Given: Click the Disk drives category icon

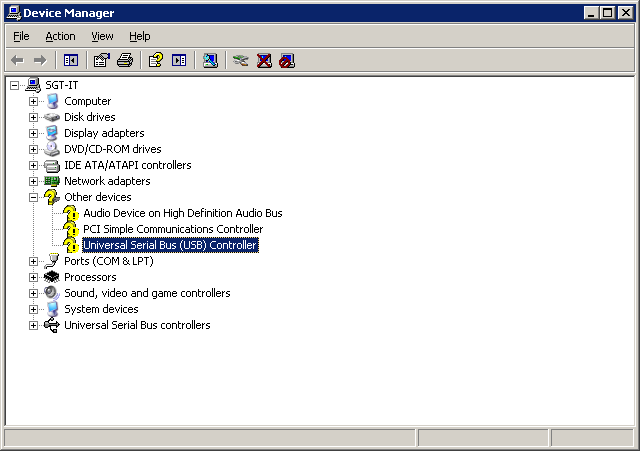Looking at the screenshot, I should (x=52, y=117).
